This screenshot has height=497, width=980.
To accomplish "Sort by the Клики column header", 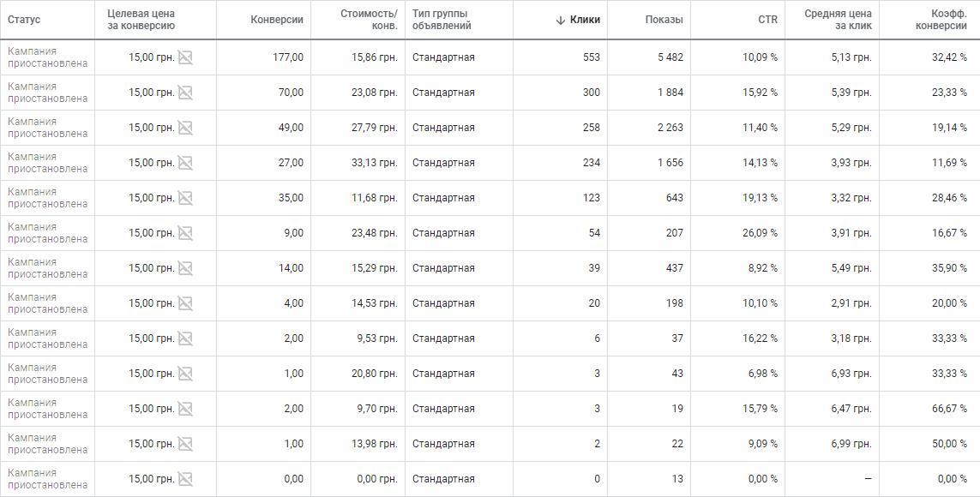I will point(585,20).
